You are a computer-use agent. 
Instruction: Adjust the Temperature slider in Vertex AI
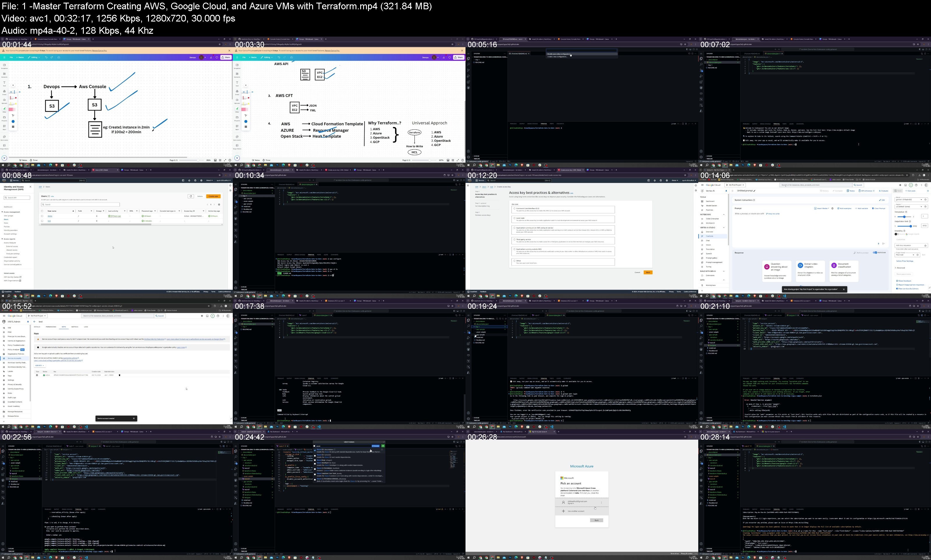coord(904,217)
